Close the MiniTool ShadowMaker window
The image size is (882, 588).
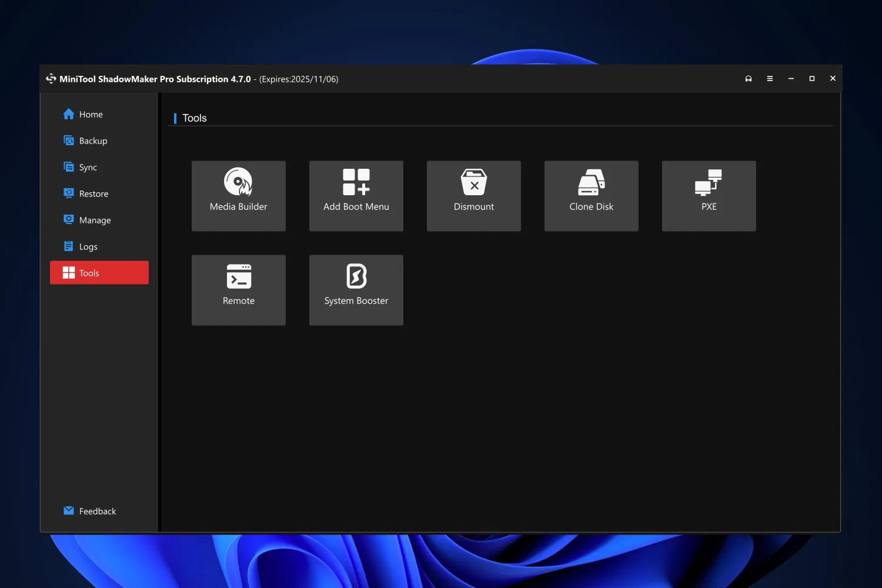click(833, 79)
